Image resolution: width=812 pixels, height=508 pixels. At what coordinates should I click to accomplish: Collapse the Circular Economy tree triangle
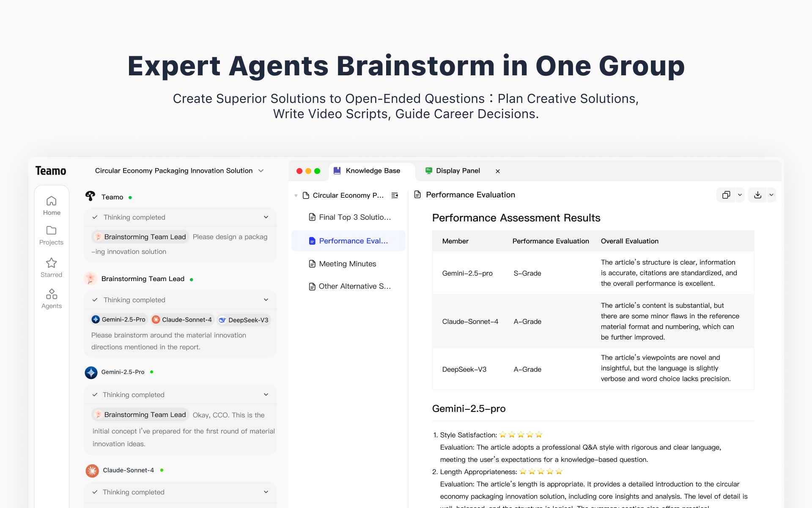click(x=296, y=196)
